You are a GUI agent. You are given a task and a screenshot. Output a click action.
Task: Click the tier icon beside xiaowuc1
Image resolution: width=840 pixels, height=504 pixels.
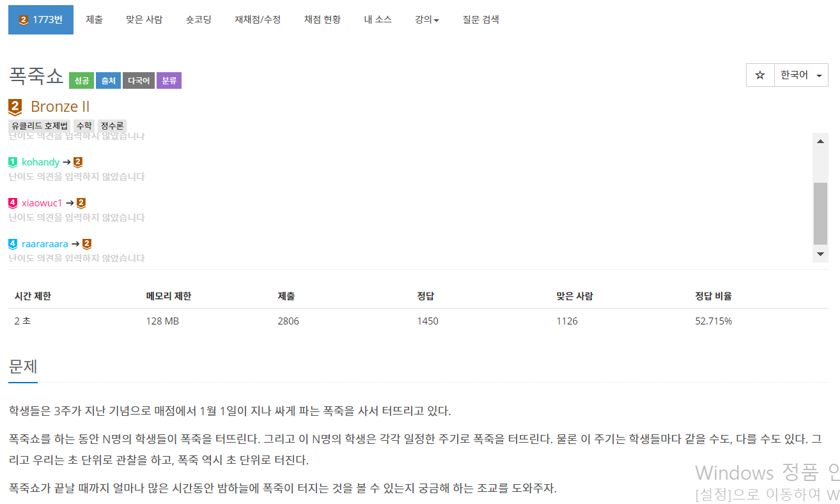coord(13,203)
